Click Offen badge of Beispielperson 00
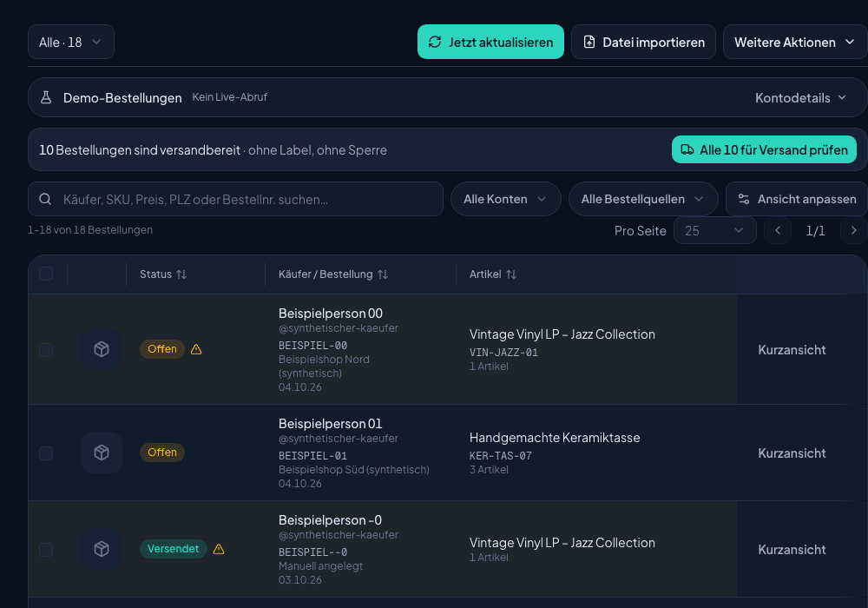Viewport: 868px width, 608px height. 161,349
